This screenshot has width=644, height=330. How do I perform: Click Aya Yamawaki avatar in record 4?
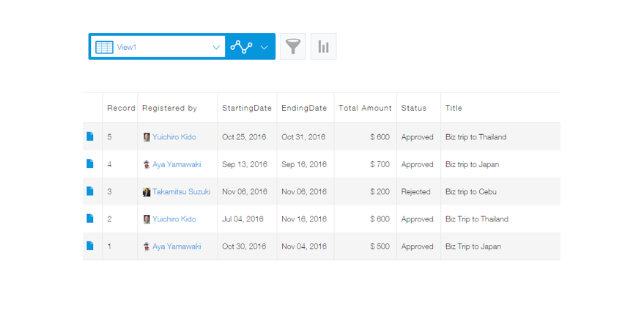point(147,164)
